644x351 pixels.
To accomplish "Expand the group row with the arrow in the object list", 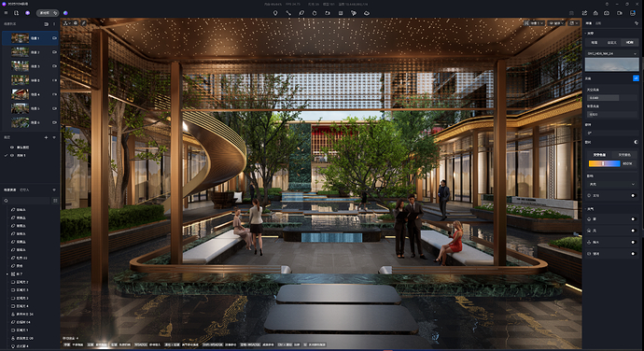I will (7, 274).
